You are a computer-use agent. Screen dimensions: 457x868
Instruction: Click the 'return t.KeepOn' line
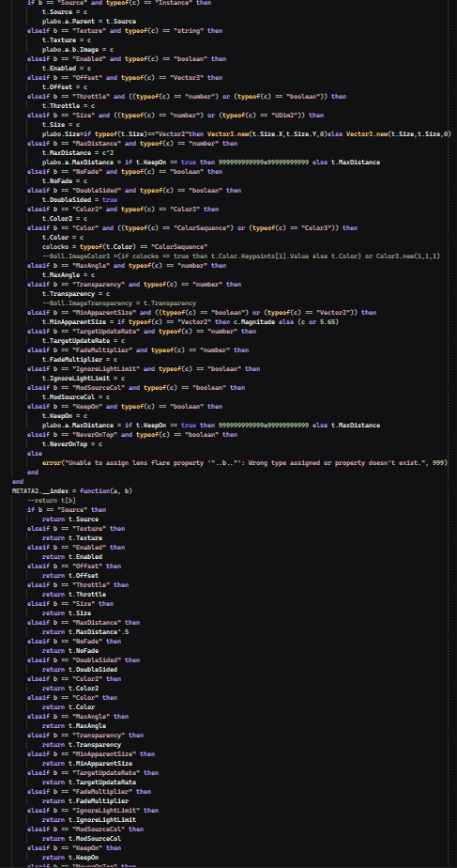click(x=70, y=858)
